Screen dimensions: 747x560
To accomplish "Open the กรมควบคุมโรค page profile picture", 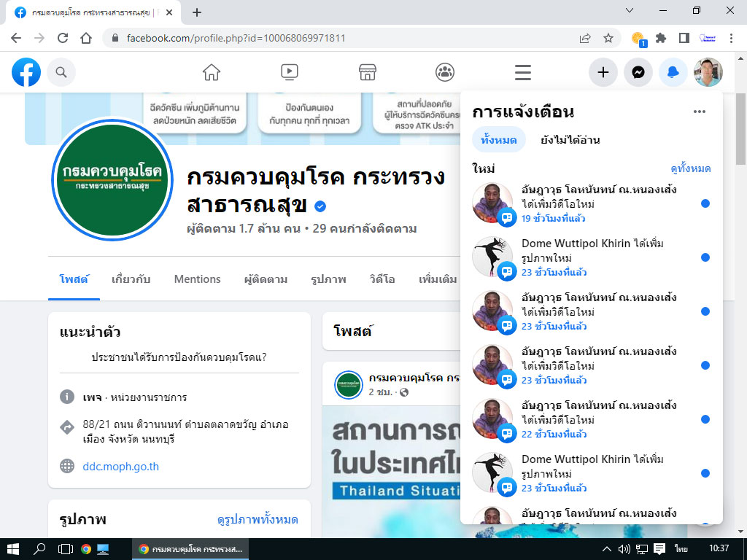I will tap(112, 179).
